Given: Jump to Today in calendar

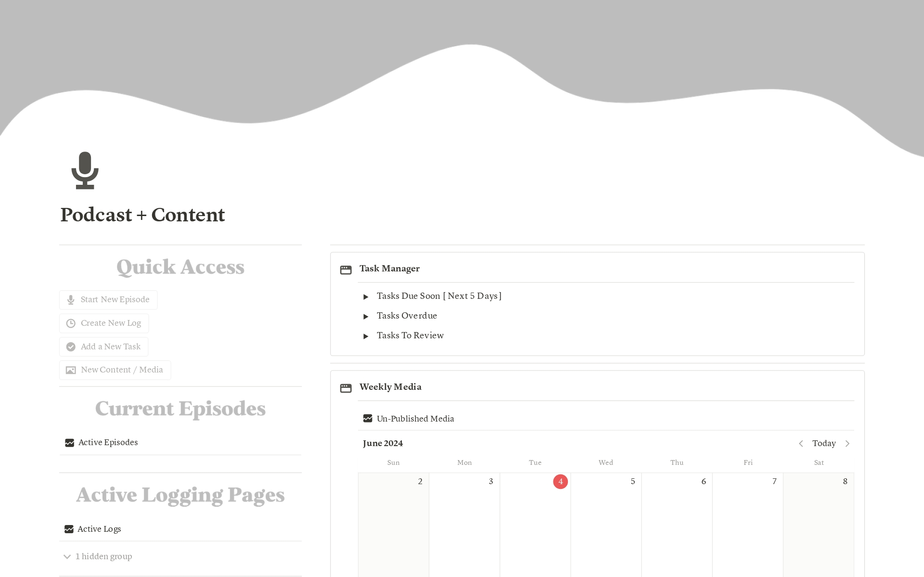Looking at the screenshot, I should [x=824, y=444].
